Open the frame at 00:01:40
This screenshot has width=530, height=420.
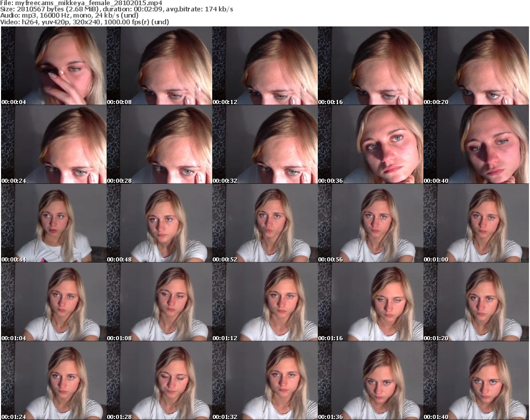[x=476, y=381]
